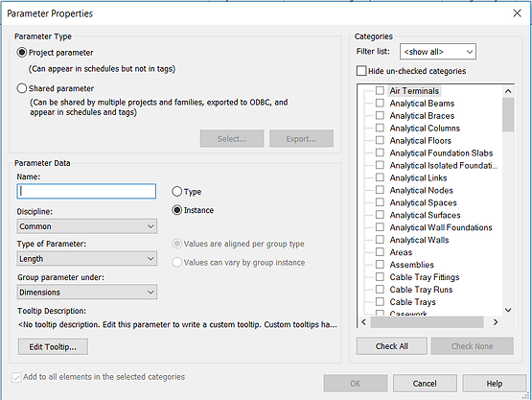Open the Filter list dropdown
The width and height of the screenshot is (532, 400).
click(x=438, y=52)
